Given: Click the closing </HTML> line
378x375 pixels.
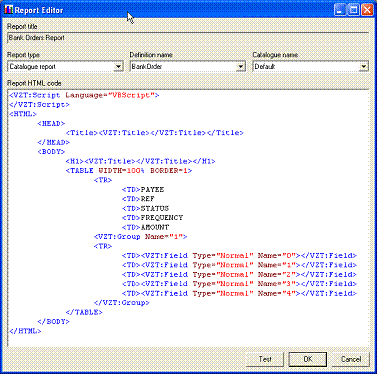Looking at the screenshot, I should [x=25, y=331].
